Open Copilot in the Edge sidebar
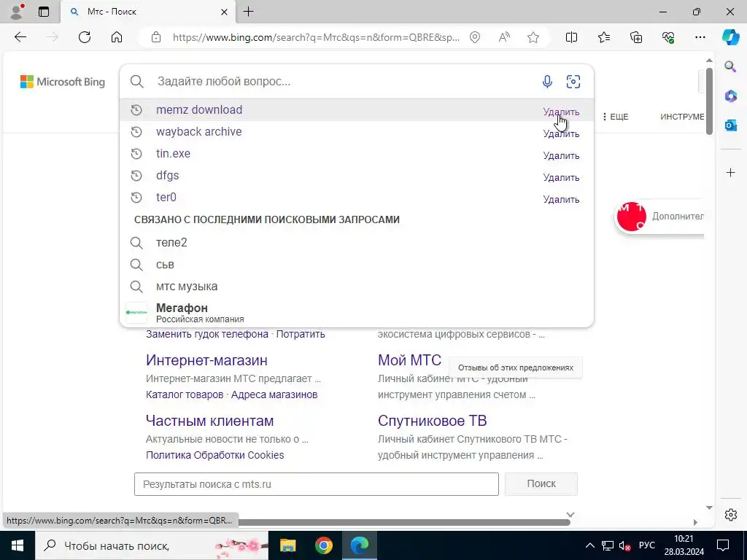Screen dimensions: 747x560 coord(730,37)
